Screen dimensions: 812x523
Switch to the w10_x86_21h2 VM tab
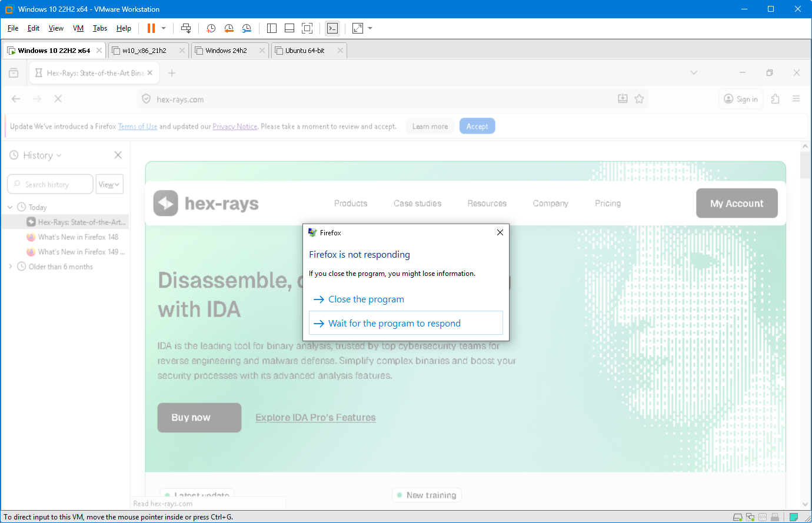pos(148,51)
